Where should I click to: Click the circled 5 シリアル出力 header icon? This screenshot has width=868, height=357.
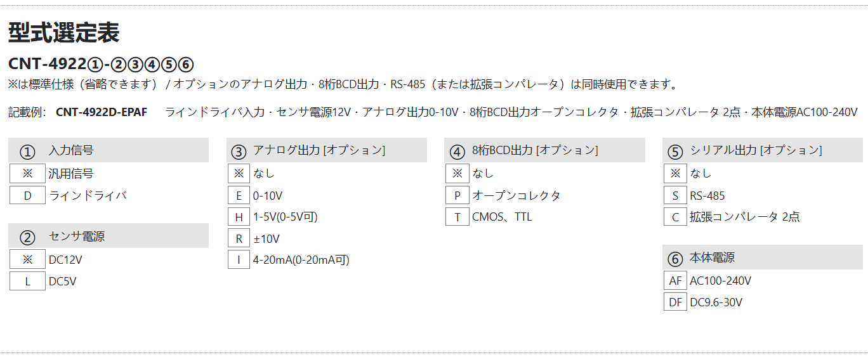675,152
